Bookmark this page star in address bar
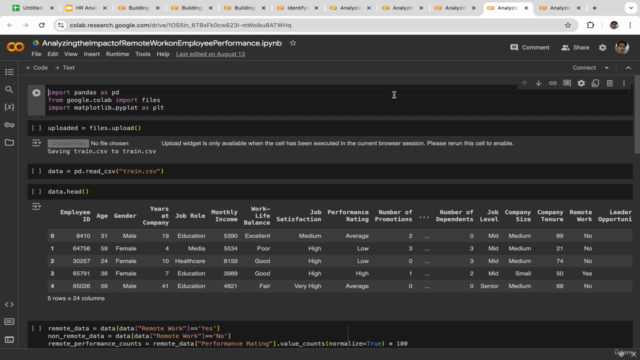Screen dimensions: 640x360 (x=568, y=25)
